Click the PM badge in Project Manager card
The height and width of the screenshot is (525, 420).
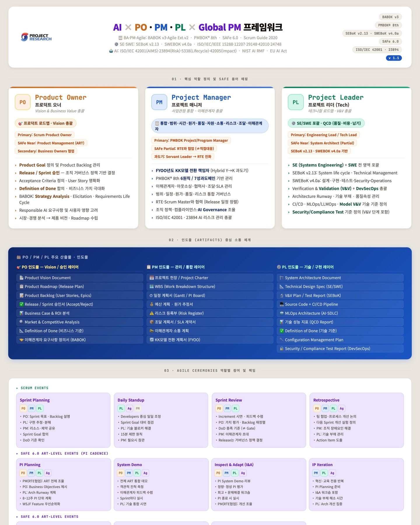[159, 102]
